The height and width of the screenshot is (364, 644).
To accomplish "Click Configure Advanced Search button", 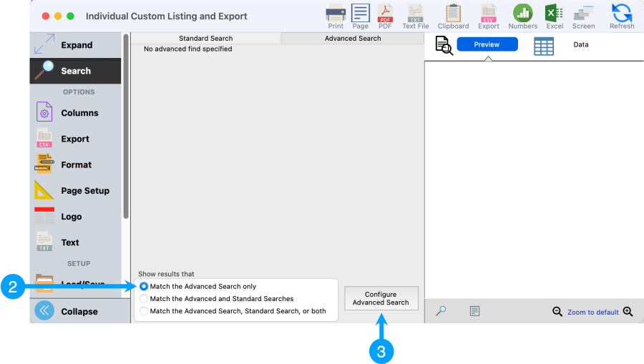I will click(381, 299).
